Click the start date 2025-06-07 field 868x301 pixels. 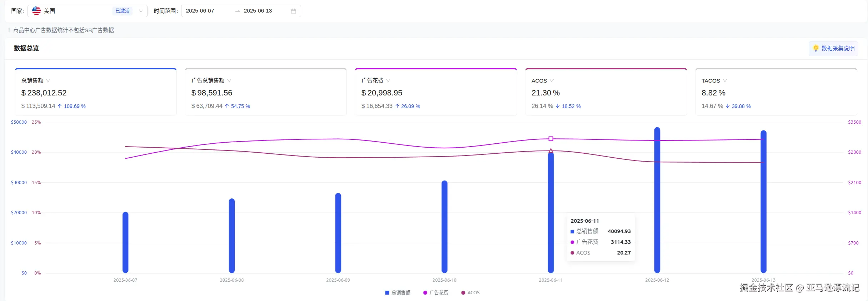200,11
